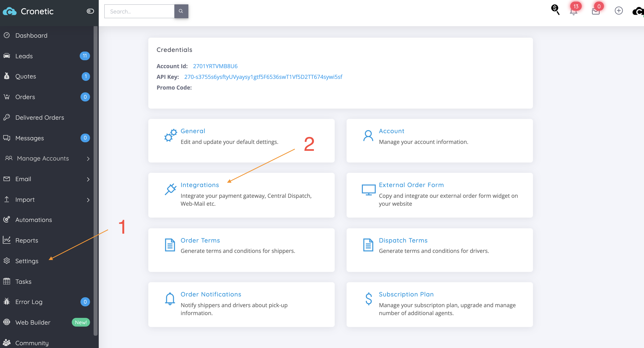Expand the Import submenu chevron

88,200
